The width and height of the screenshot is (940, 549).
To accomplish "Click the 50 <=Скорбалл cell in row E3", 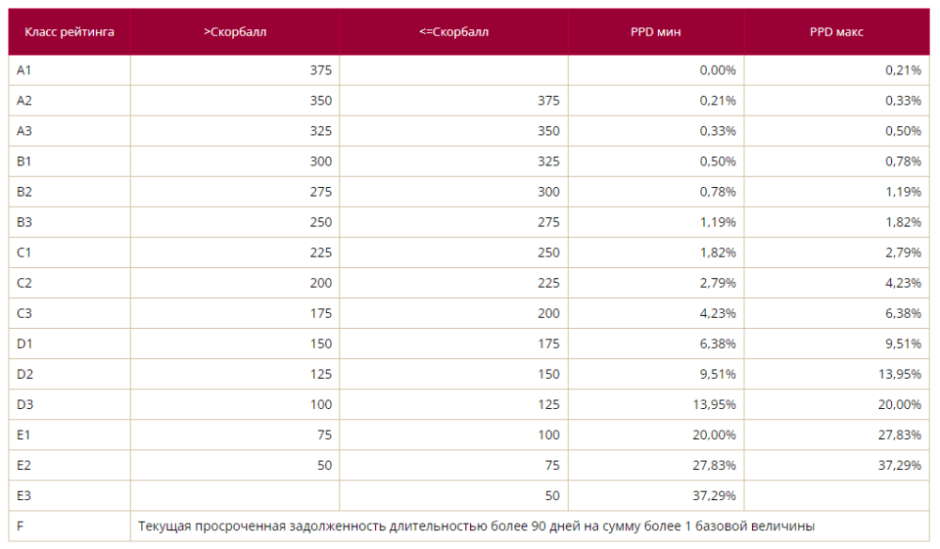I will coord(552,495).
